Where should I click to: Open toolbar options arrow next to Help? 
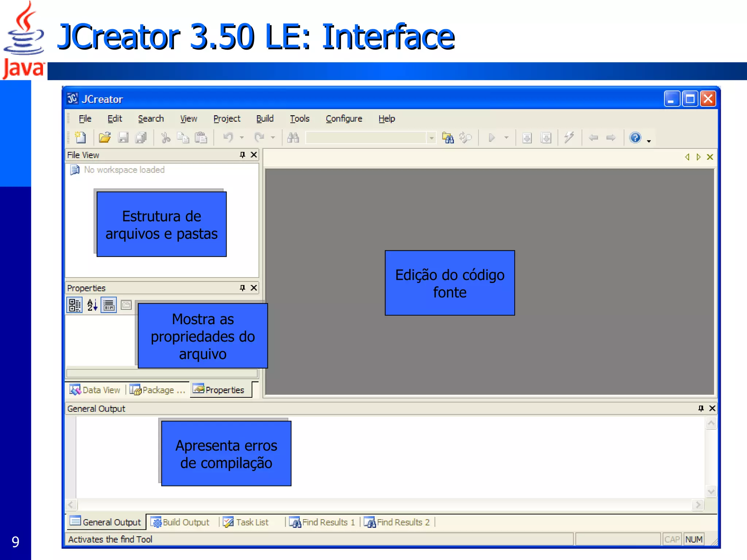pyautogui.click(x=649, y=141)
